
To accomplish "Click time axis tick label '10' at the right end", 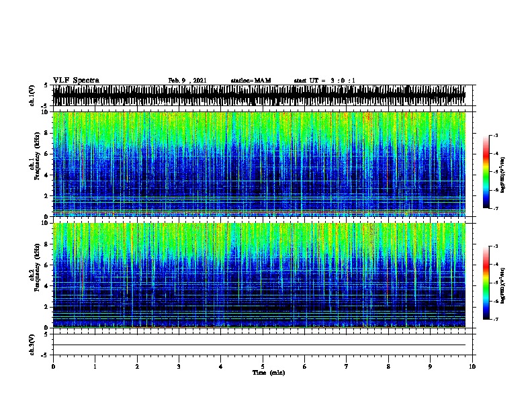I will pyautogui.click(x=472, y=367).
